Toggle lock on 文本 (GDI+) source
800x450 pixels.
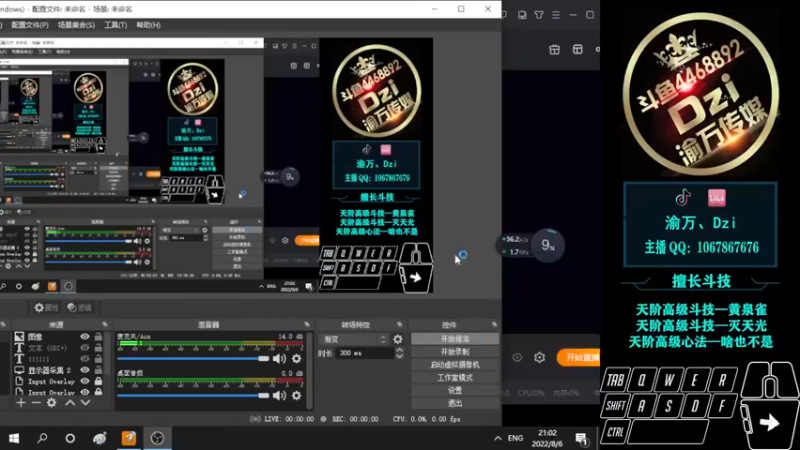(98, 348)
